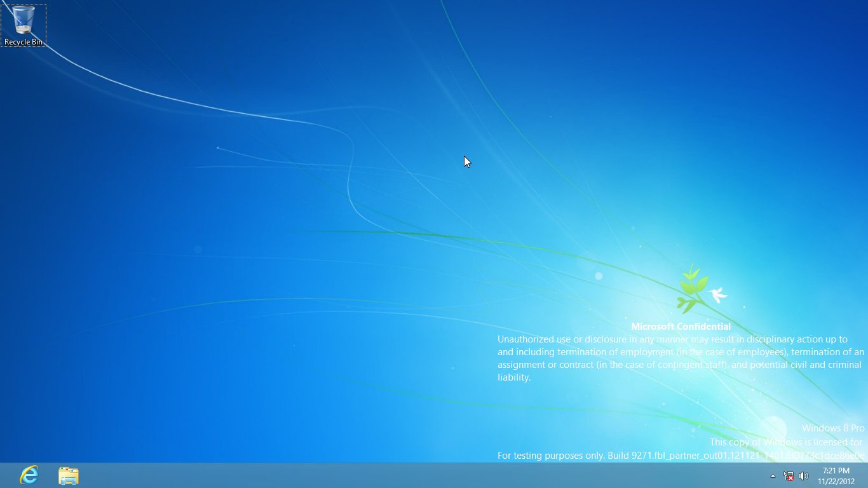868x488 pixels.
Task: Launch File Explorer from the taskbar
Action: [68, 475]
